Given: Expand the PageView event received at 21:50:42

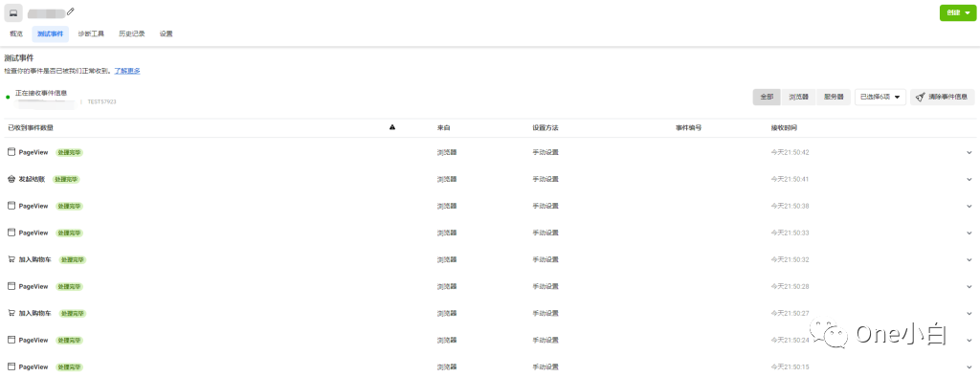Looking at the screenshot, I should coord(969,152).
